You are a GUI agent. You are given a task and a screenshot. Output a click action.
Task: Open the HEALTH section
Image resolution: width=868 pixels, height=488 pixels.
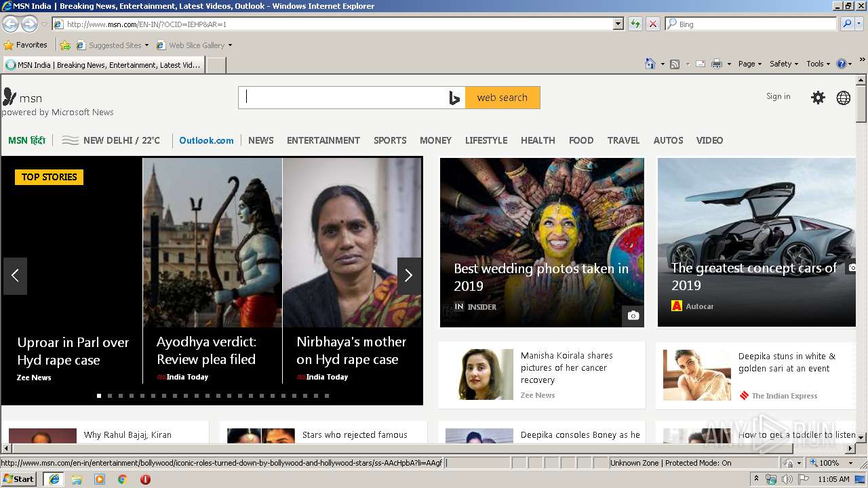[x=538, y=140]
